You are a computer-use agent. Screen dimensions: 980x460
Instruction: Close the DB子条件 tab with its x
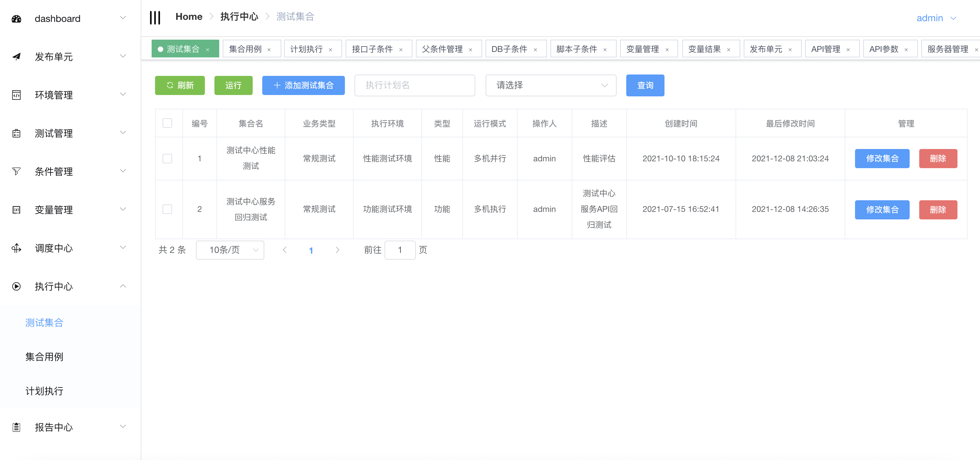pyautogui.click(x=535, y=50)
